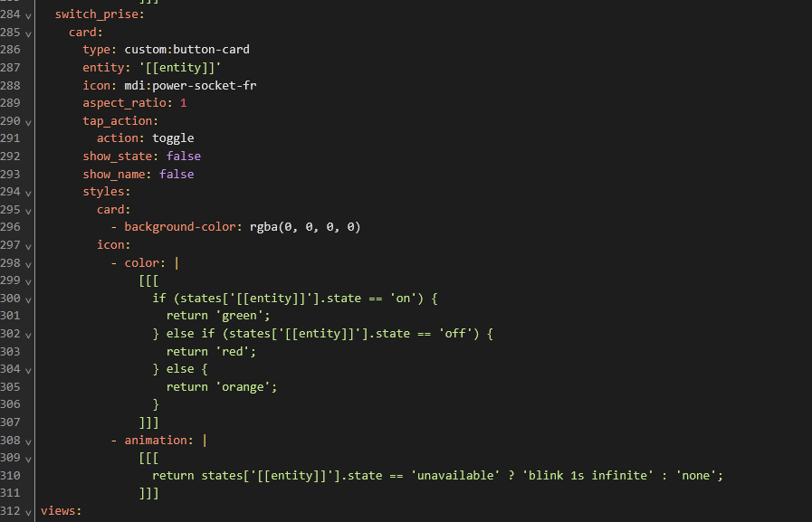Collapse the else if block on line 302

[x=30, y=334]
